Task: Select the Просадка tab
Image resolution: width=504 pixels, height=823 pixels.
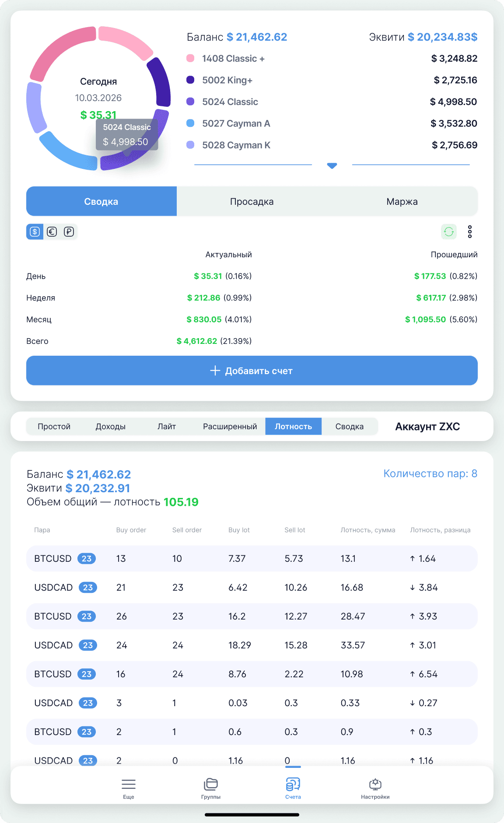Action: [x=252, y=202]
